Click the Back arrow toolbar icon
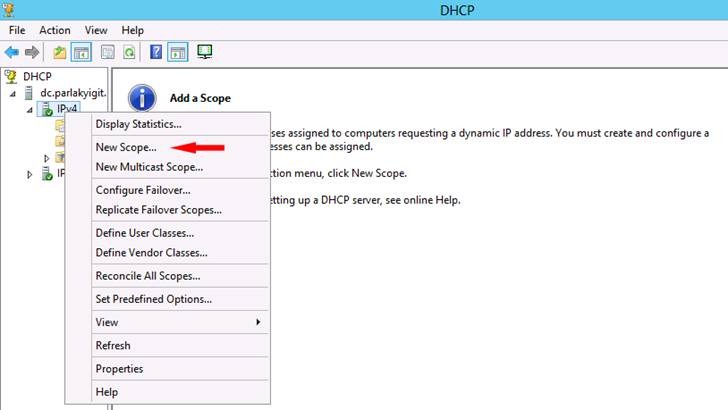This screenshot has height=410, width=728. (12, 51)
